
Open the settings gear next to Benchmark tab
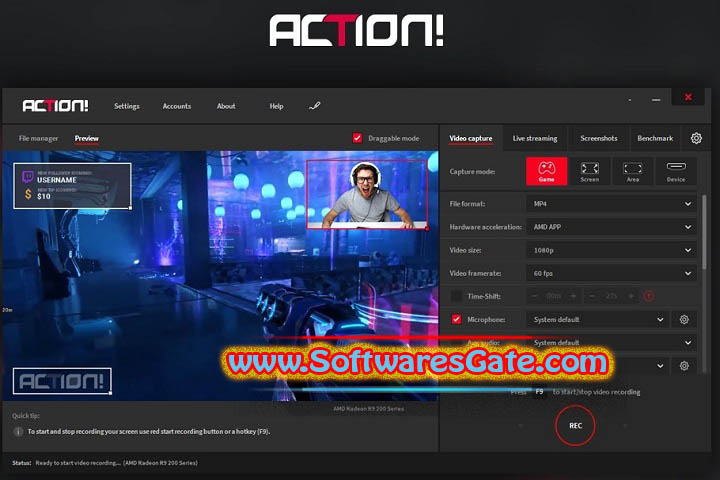click(696, 138)
